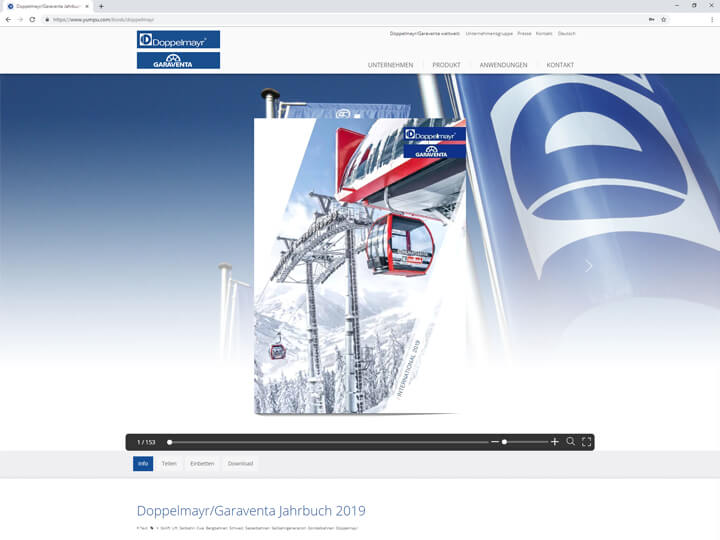Screen dimensions: 720x540
Task: Open the top Kontakt link next to Presse
Action: [544, 34]
